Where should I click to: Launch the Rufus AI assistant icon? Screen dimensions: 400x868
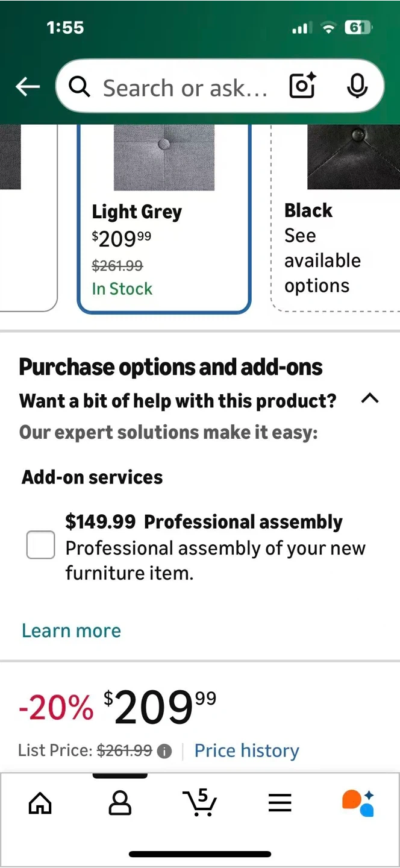[x=358, y=802]
